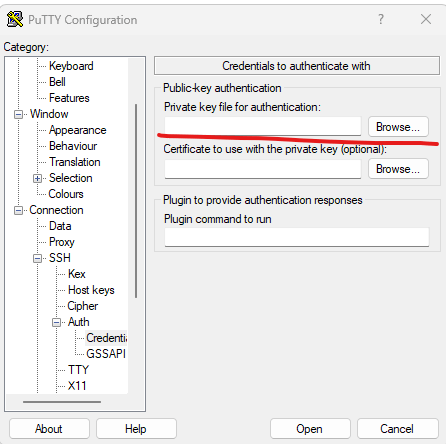Click Open to start the session

310,429
